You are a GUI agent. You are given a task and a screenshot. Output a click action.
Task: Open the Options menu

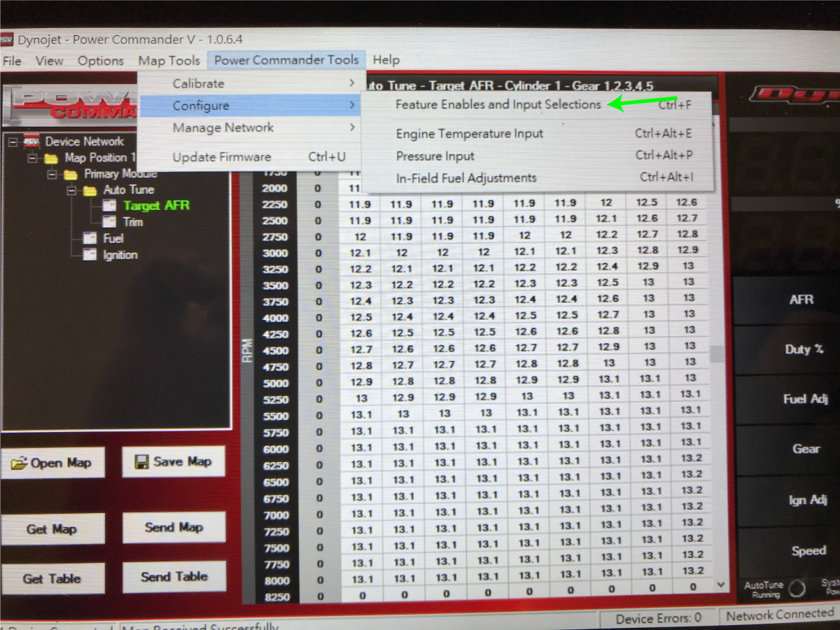[x=101, y=61]
